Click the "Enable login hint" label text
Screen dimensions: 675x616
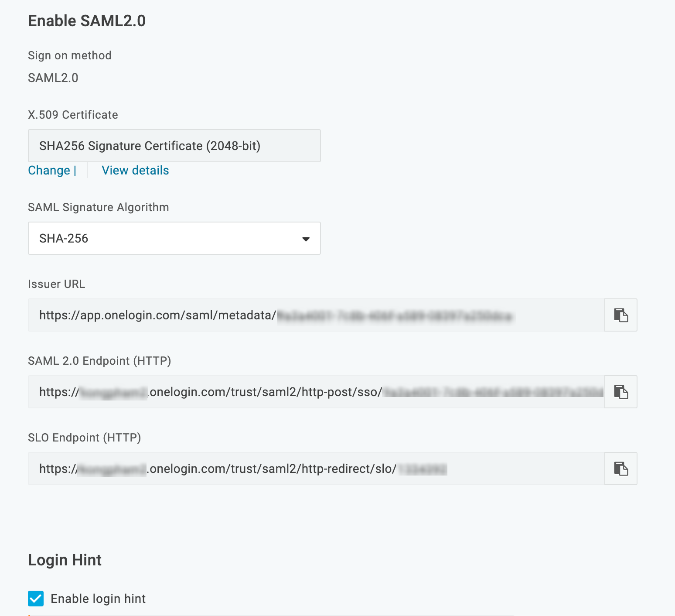point(98,599)
